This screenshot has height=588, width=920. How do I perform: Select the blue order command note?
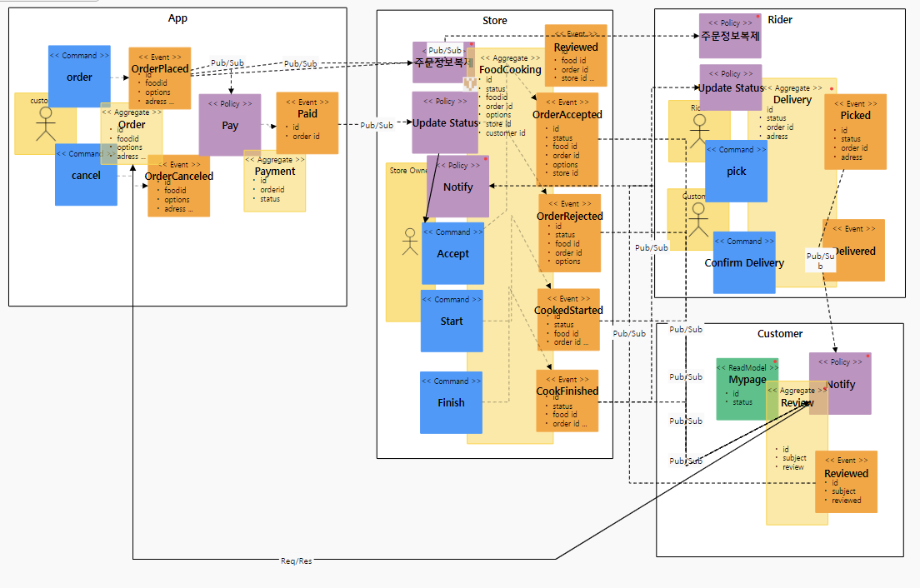(x=79, y=77)
